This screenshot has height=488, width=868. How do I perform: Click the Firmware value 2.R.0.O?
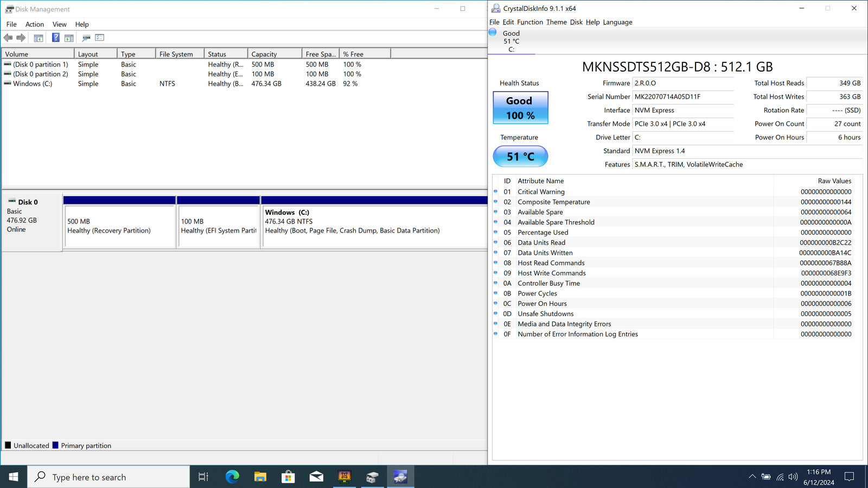pos(645,83)
